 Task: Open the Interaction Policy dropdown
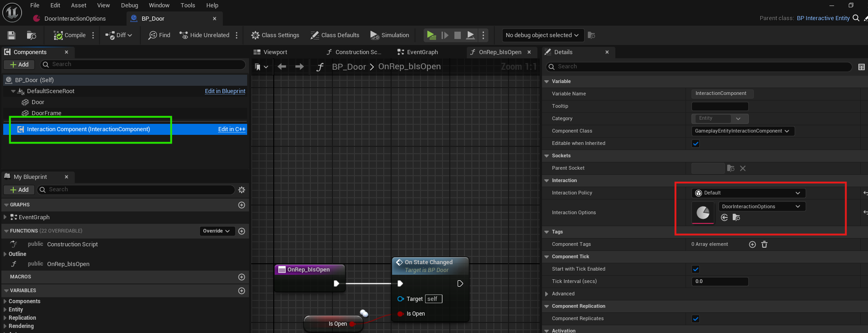748,193
